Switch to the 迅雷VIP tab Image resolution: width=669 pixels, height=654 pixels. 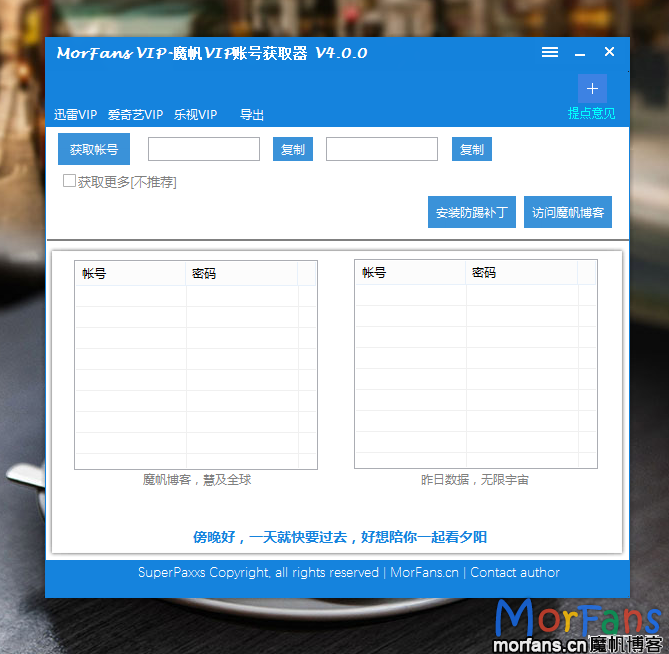[76, 115]
